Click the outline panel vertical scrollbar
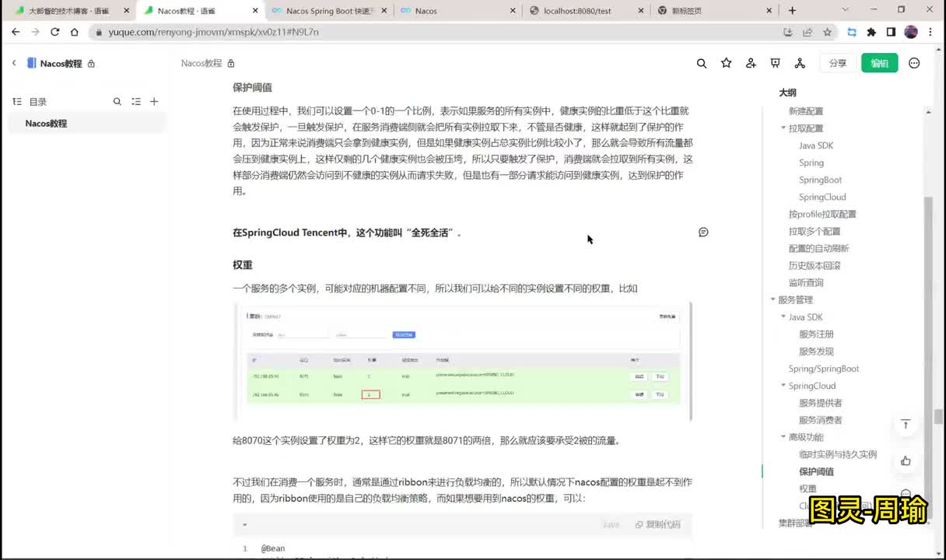Viewport: 946px width, 560px height. click(928, 359)
